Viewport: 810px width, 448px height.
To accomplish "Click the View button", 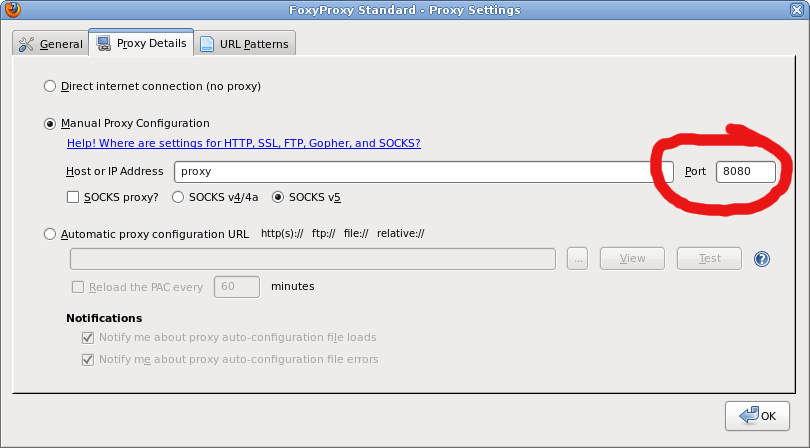I will click(x=632, y=258).
